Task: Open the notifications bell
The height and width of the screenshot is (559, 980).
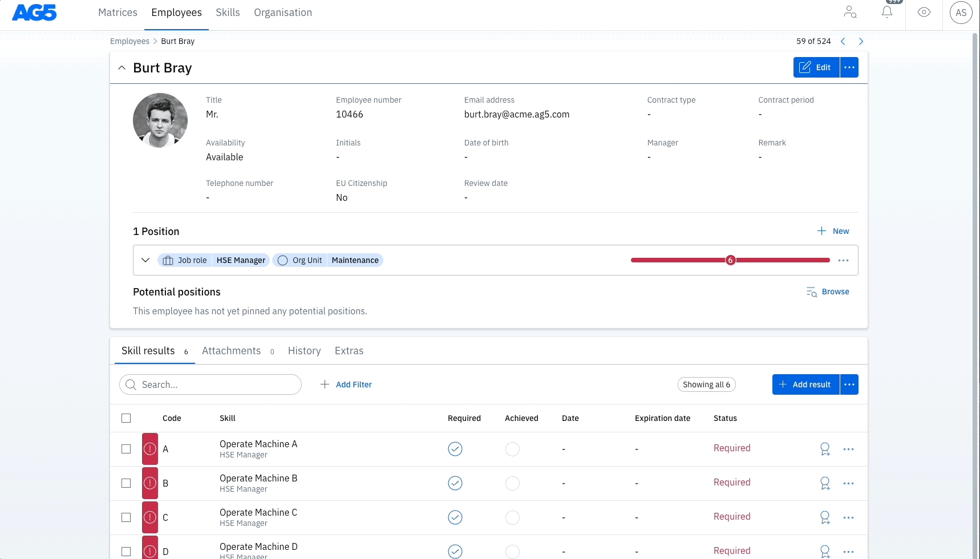Action: pos(886,12)
